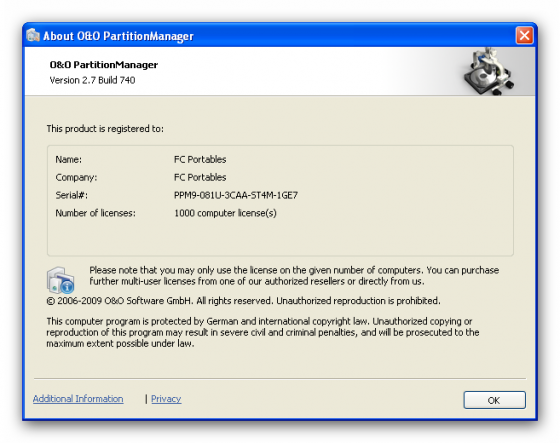Click the hard drive robot logo image

tap(489, 71)
